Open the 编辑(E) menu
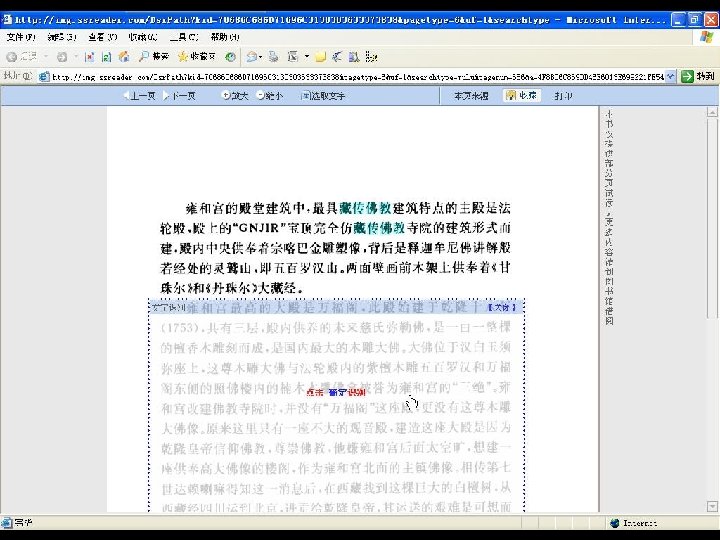This screenshot has width=720, height=540. click(62, 37)
